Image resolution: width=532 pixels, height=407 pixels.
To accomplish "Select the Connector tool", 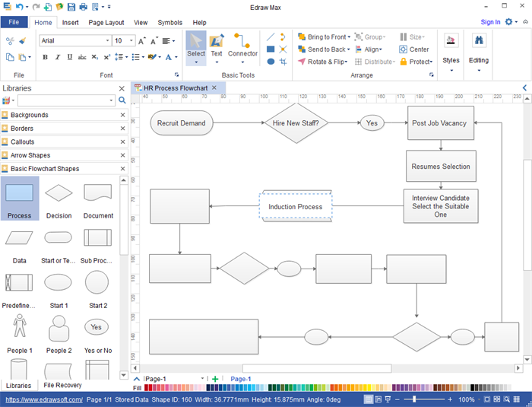I will click(242, 47).
